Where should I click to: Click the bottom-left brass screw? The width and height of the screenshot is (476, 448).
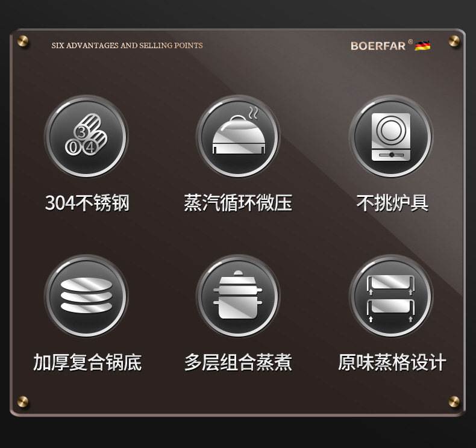(23, 401)
